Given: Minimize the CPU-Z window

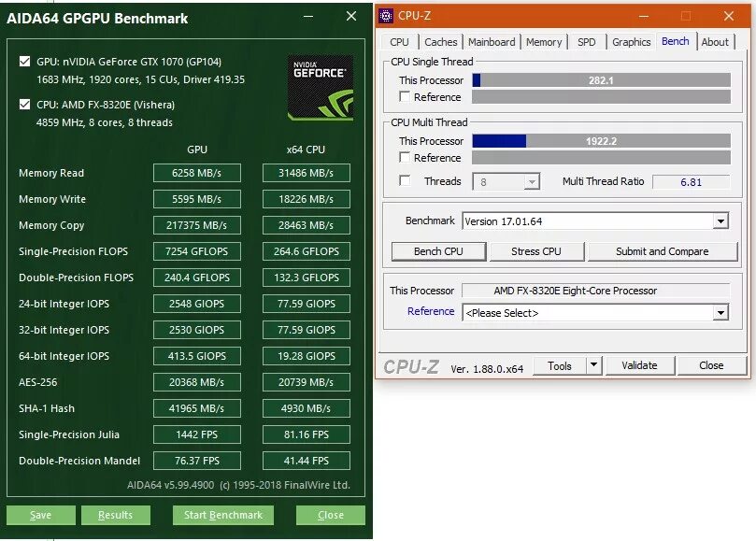Looking at the screenshot, I should tap(644, 16).
